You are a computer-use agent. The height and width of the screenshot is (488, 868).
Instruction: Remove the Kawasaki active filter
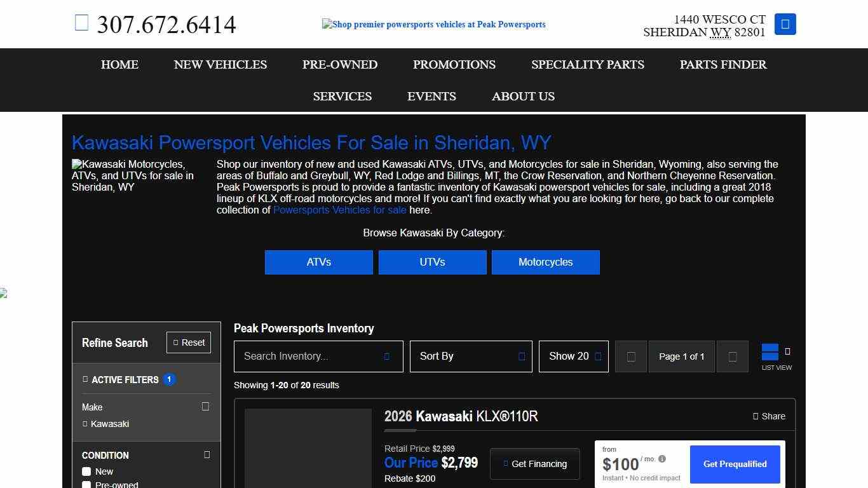point(85,424)
